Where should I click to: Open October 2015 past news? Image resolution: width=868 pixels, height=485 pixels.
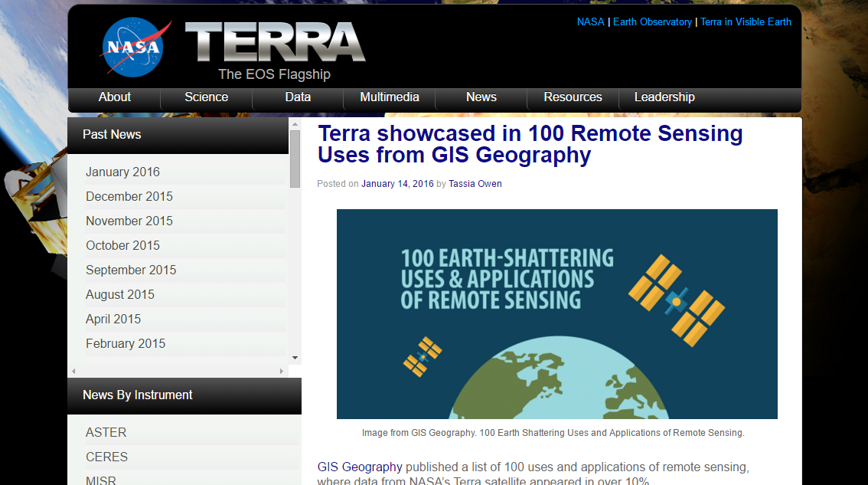(123, 245)
